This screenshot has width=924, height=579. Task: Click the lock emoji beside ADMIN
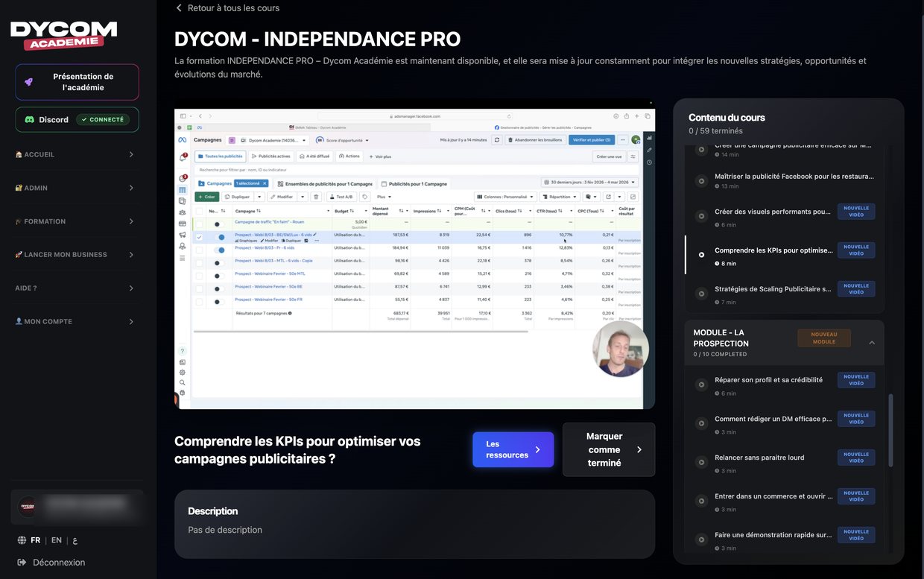pyautogui.click(x=19, y=188)
